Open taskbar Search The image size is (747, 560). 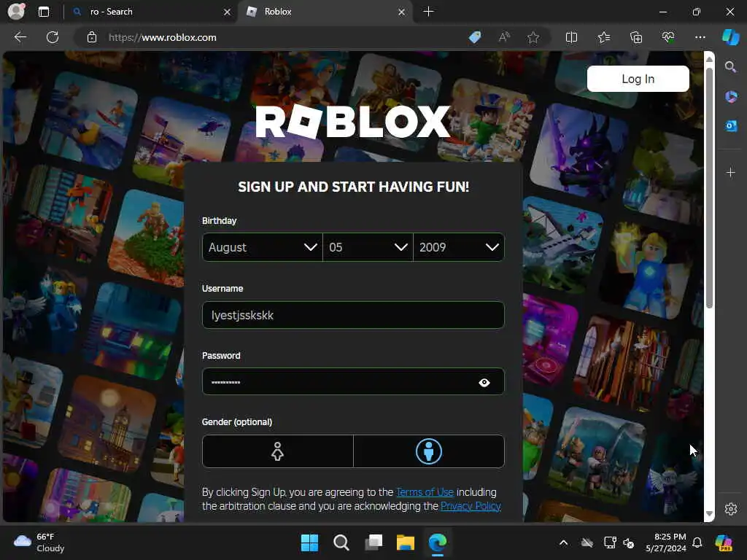(341, 542)
